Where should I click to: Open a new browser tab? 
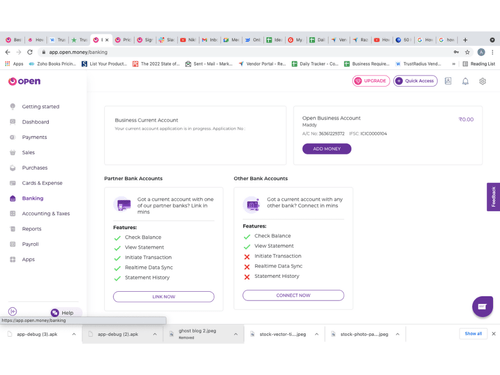pyautogui.click(x=465, y=40)
